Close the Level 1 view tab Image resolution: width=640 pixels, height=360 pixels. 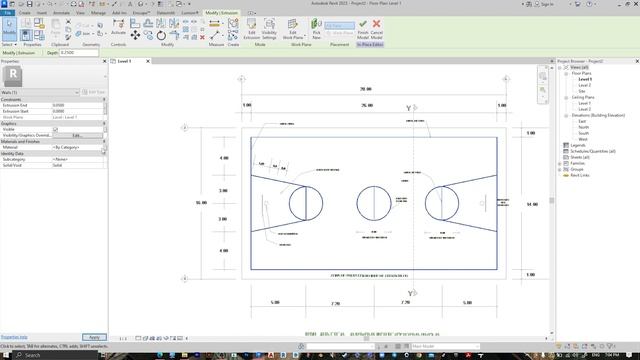click(148, 61)
